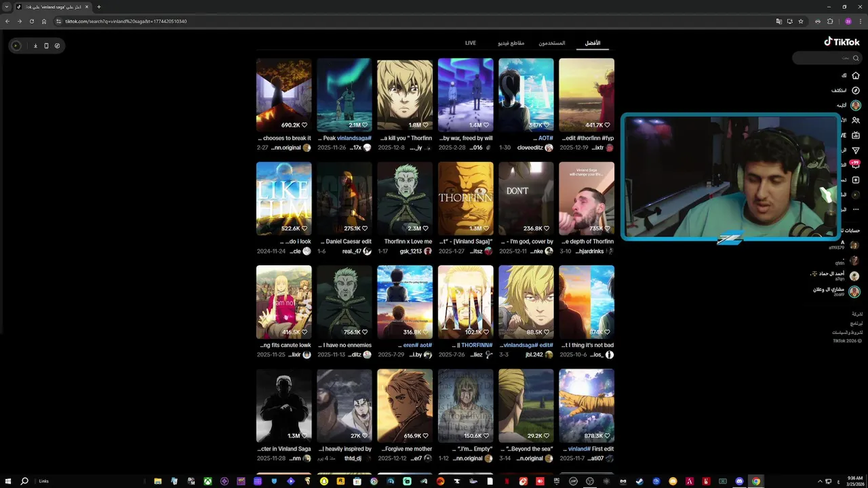Expand the tab search chevron dropdown
Screen dimensions: 868x488
[7, 7]
